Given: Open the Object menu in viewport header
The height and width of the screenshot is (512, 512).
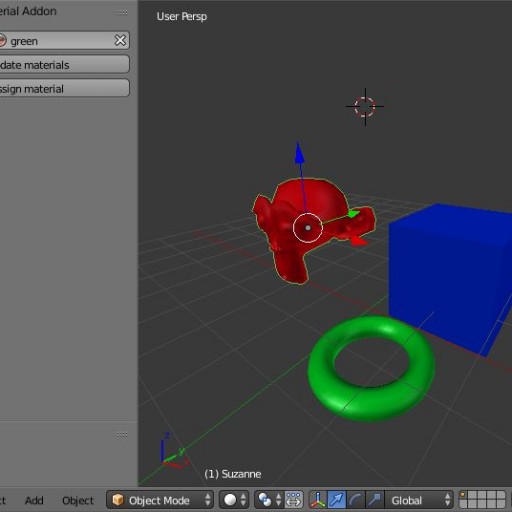Looking at the screenshot, I should click(78, 500).
